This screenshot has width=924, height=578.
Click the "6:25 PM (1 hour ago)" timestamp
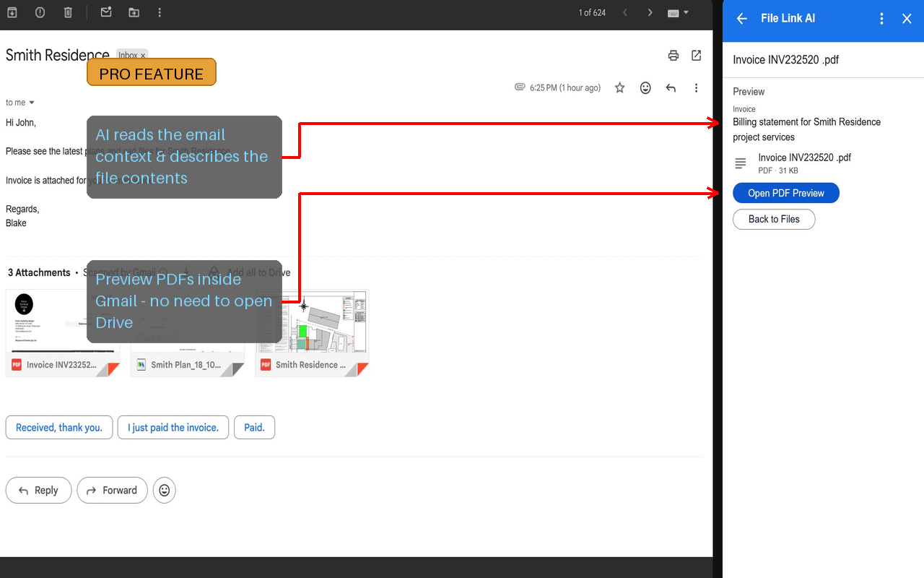[x=565, y=88]
